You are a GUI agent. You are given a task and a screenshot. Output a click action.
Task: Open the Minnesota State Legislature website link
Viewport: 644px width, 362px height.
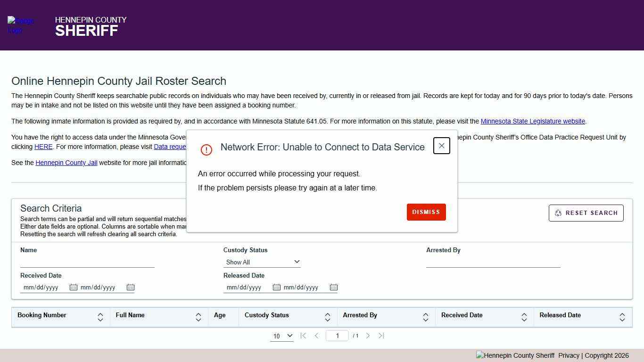[533, 122]
